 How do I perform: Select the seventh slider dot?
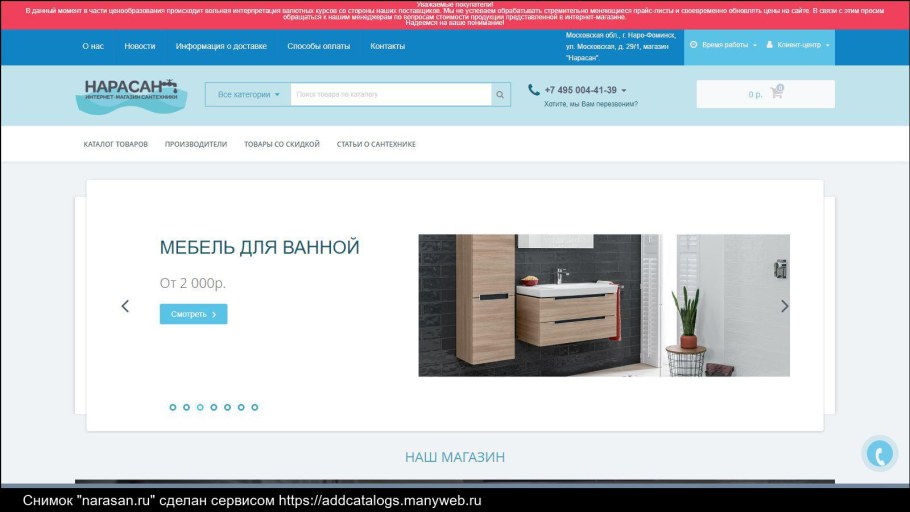pyautogui.click(x=255, y=408)
